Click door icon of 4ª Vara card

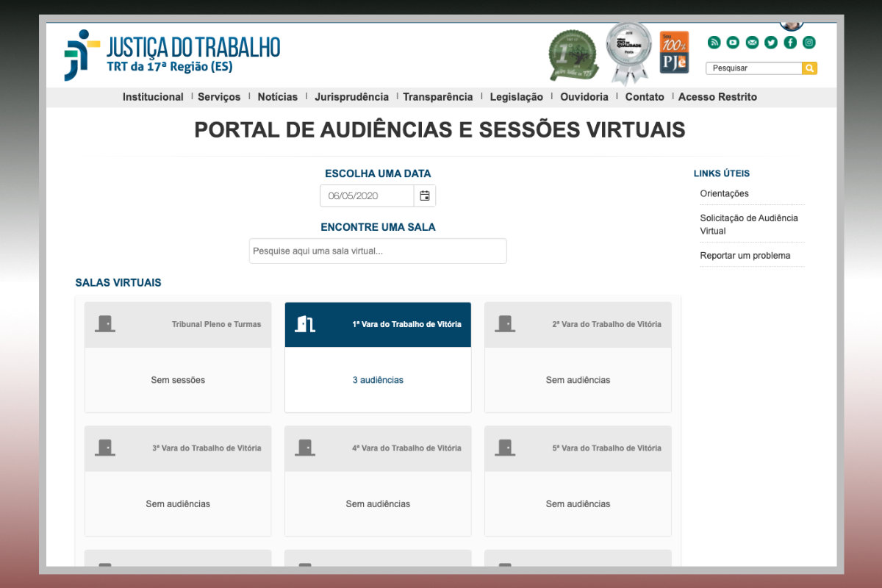point(305,448)
